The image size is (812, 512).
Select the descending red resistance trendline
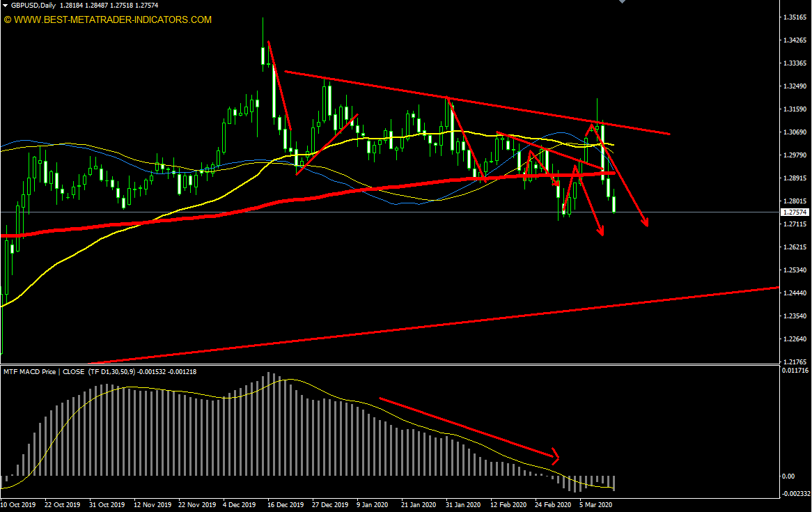pos(487,104)
